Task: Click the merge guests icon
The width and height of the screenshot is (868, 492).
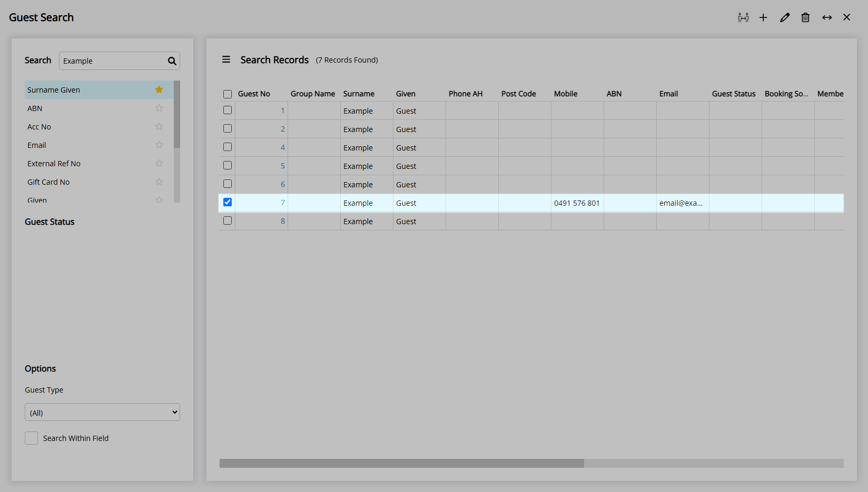Action: pyautogui.click(x=743, y=17)
